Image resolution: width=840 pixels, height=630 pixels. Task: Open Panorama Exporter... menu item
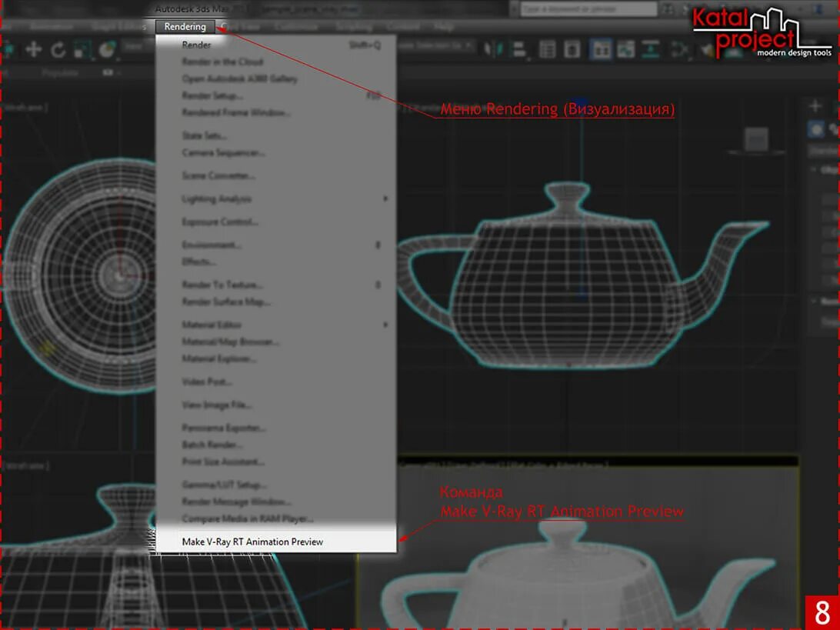coord(276,428)
